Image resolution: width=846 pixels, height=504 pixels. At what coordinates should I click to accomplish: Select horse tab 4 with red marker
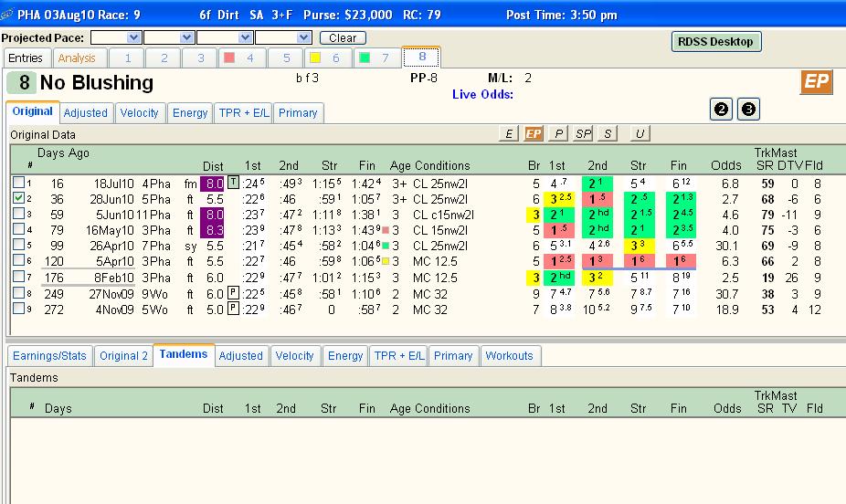click(x=241, y=58)
